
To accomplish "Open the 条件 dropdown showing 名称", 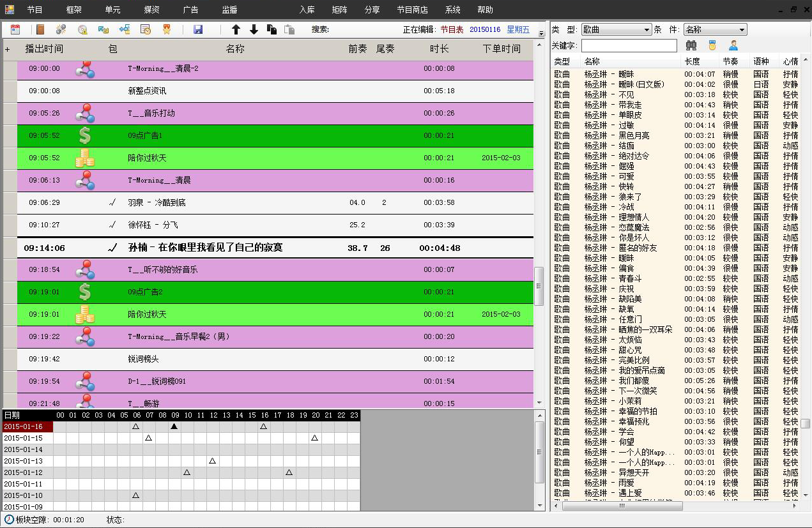I will tap(714, 29).
